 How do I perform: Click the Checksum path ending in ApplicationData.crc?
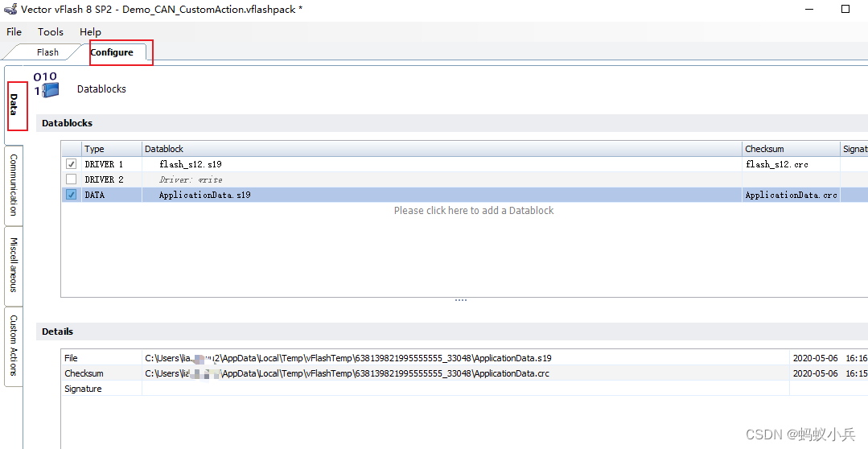347,373
